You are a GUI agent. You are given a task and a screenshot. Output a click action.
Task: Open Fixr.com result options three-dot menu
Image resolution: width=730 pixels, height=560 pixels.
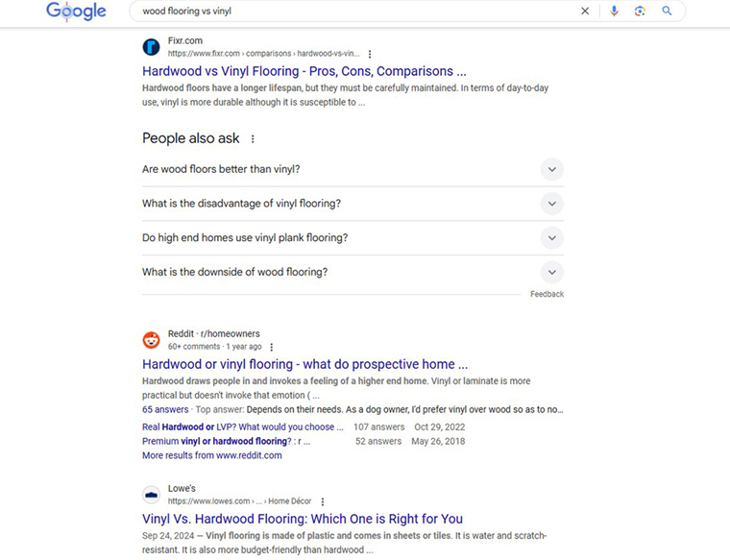pos(370,54)
